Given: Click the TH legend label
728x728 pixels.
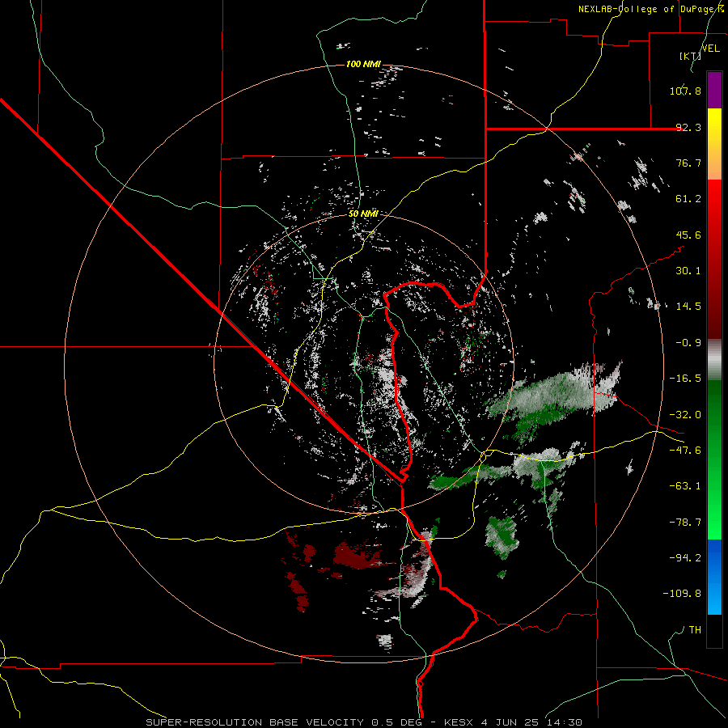Looking at the screenshot, I should pyautogui.click(x=695, y=630).
